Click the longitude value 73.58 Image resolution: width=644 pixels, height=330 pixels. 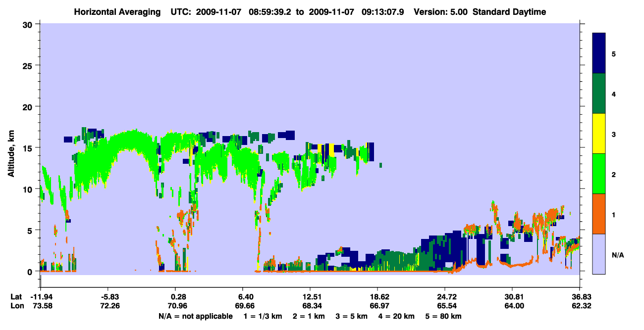(43, 306)
